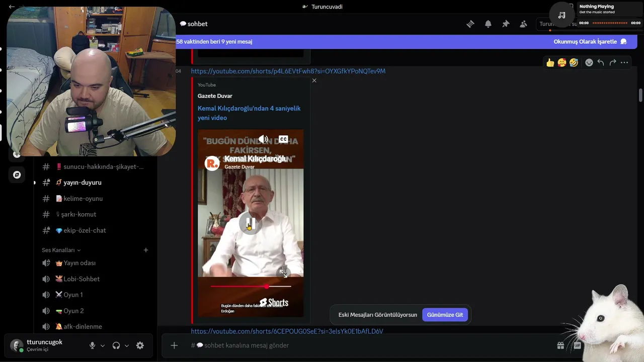Join the Yayın odası voice channel
This screenshot has width=644, height=362.
95,263
